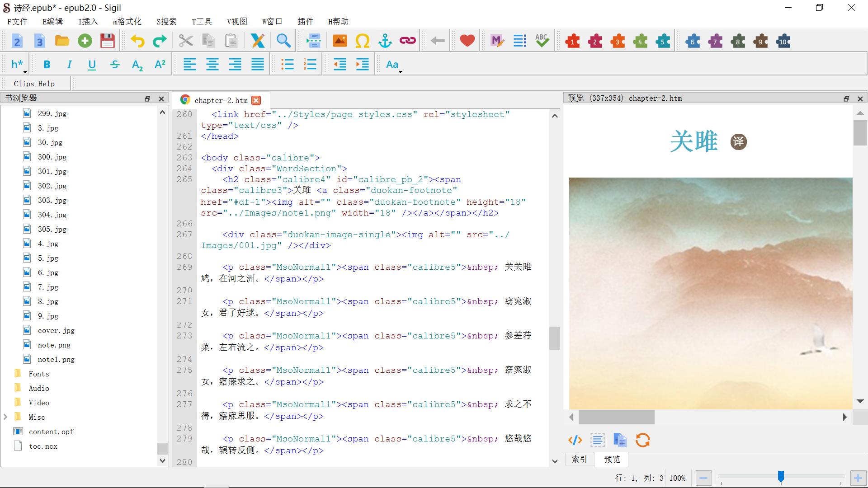Insert an image using the toolbar icon

[x=340, y=41]
